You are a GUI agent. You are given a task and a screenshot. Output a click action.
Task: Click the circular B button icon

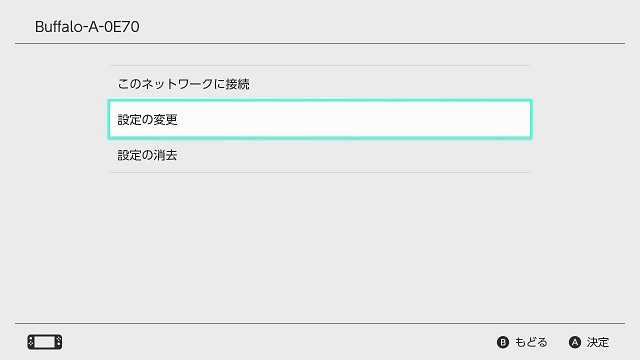(503, 342)
